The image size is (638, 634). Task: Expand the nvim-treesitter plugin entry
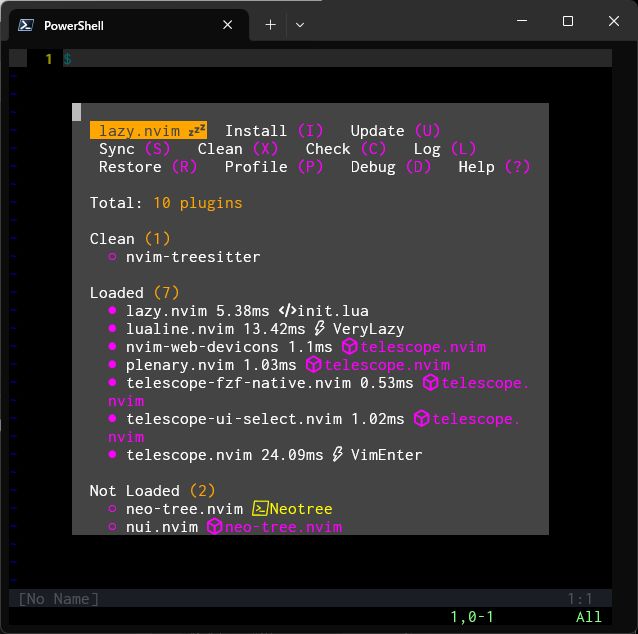tap(192, 257)
